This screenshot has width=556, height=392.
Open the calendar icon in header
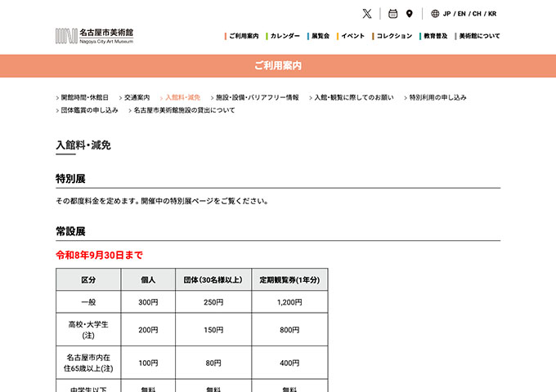(392, 14)
